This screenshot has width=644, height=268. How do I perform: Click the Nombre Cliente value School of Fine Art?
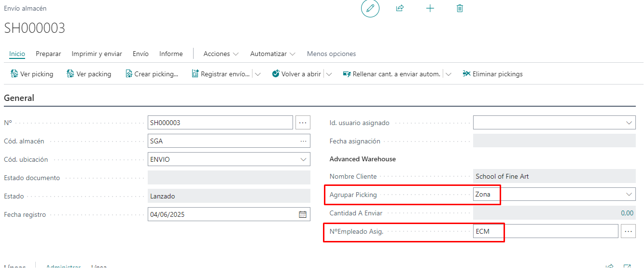[502, 176]
